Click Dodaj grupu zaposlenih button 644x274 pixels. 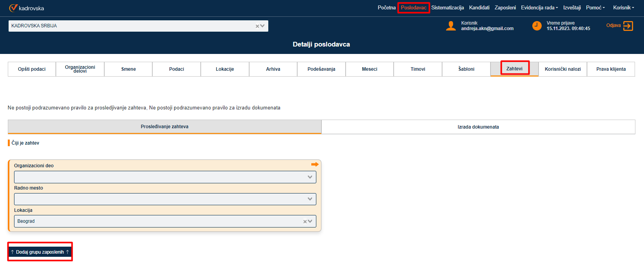pos(40,252)
